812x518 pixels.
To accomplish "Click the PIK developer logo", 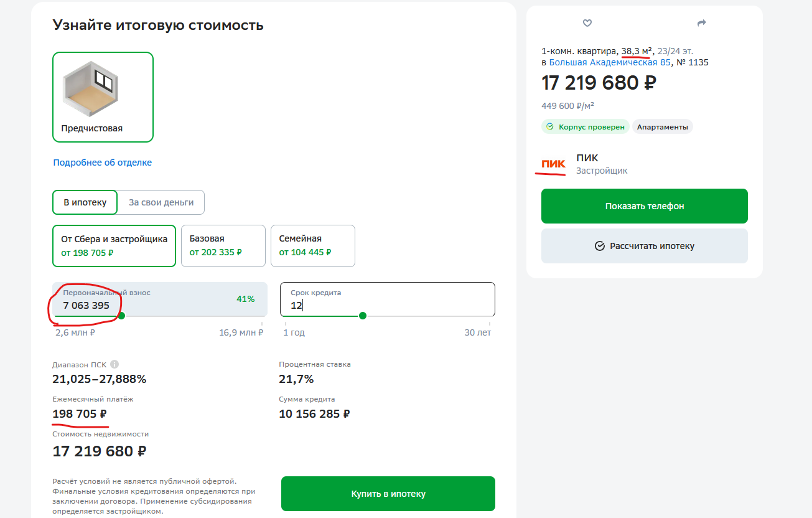I will [553, 164].
